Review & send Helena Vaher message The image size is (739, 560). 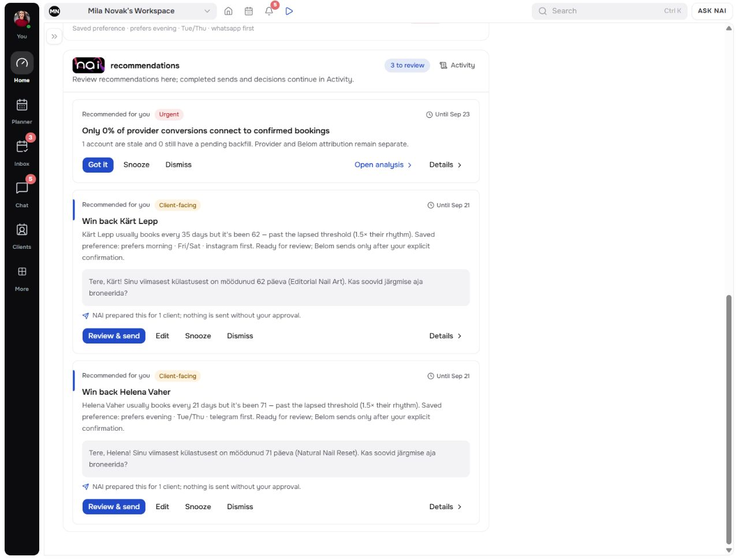click(x=114, y=507)
